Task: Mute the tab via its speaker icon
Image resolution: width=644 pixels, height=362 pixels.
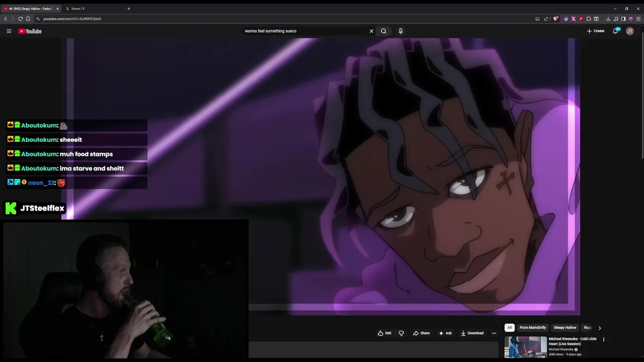Action: pyautogui.click(x=11, y=9)
